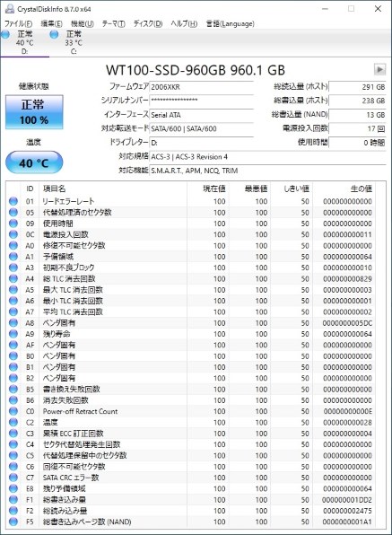
Task: Click the status circle for ID C2
Action: (13, 423)
